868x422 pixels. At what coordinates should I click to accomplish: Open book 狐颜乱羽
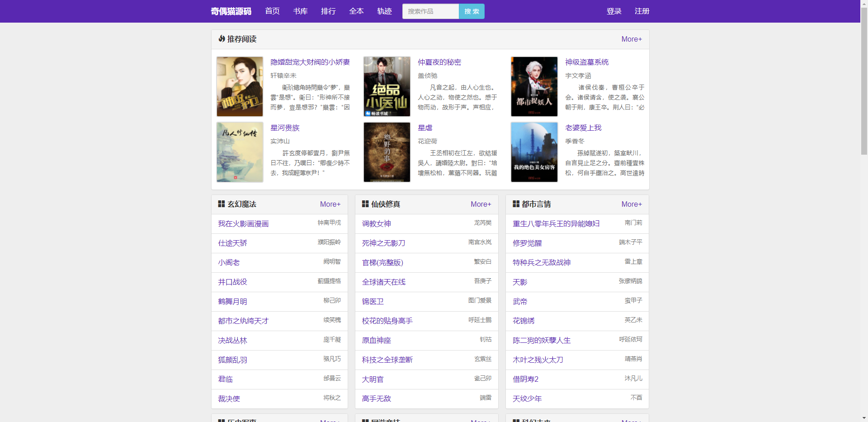point(232,360)
